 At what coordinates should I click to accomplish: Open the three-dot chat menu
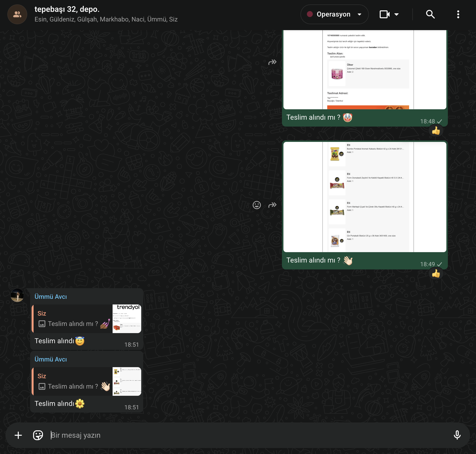tap(458, 14)
